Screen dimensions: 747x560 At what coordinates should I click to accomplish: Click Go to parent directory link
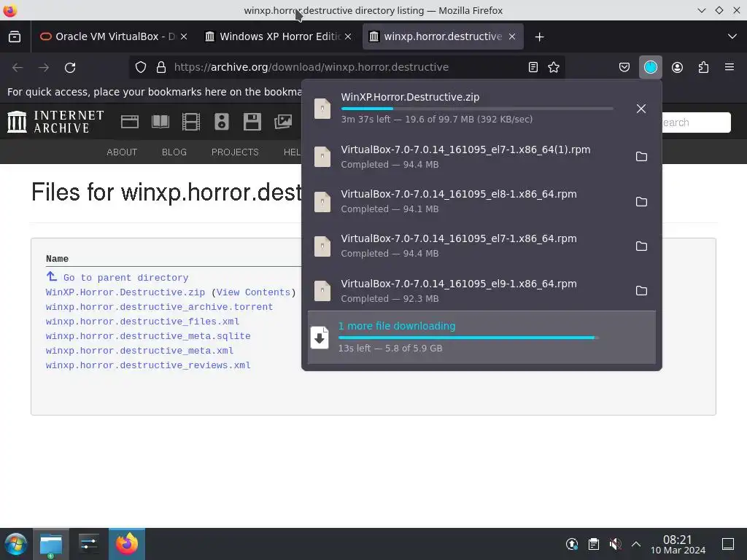pyautogui.click(x=125, y=278)
